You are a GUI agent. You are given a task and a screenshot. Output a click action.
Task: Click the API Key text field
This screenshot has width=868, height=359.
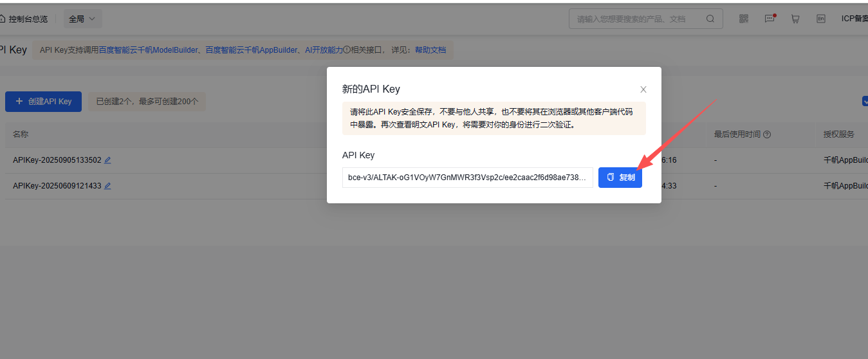[x=467, y=178]
